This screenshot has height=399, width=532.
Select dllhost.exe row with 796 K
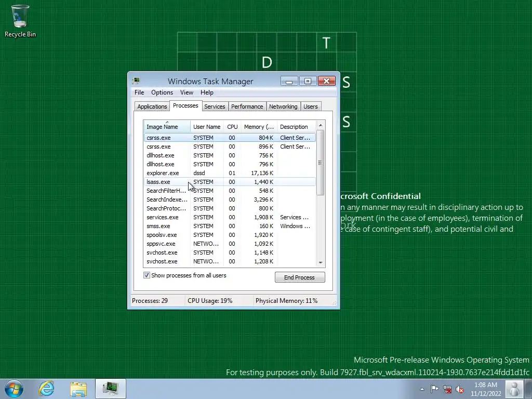click(230, 164)
